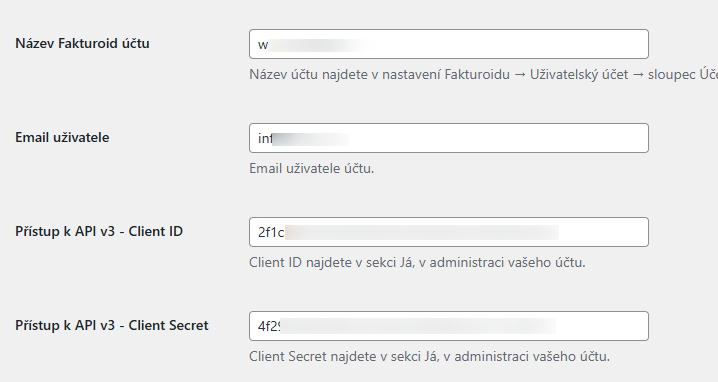Activate the API v3 Client Secret input field

pyautogui.click(x=449, y=326)
